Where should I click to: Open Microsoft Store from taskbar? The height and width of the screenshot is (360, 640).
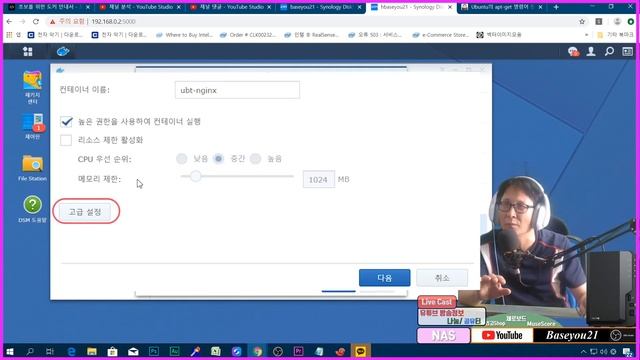(113, 351)
